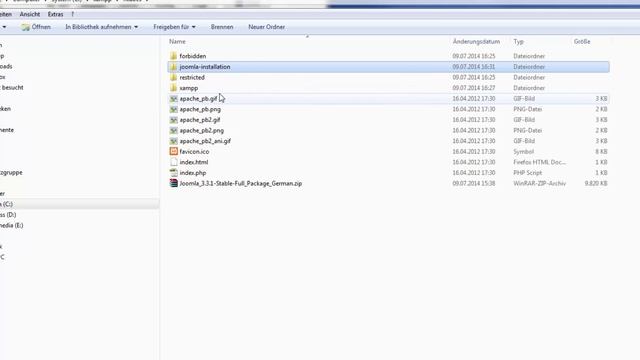The height and width of the screenshot is (360, 640).
Task: Select the apache_pb2.png file name
Action: [202, 130]
